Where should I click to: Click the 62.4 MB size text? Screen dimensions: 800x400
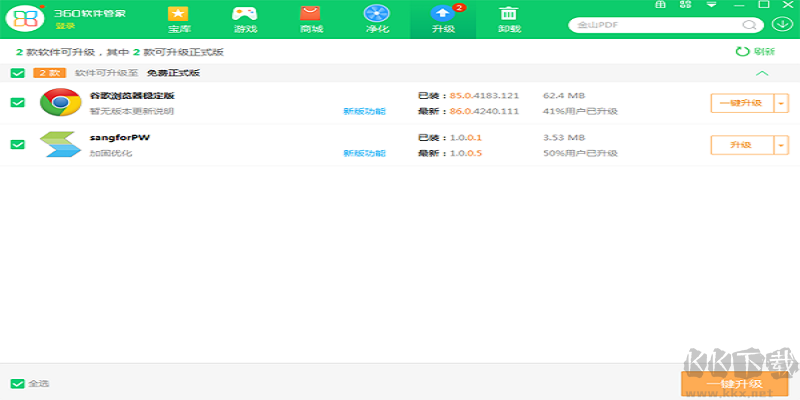coord(564,95)
